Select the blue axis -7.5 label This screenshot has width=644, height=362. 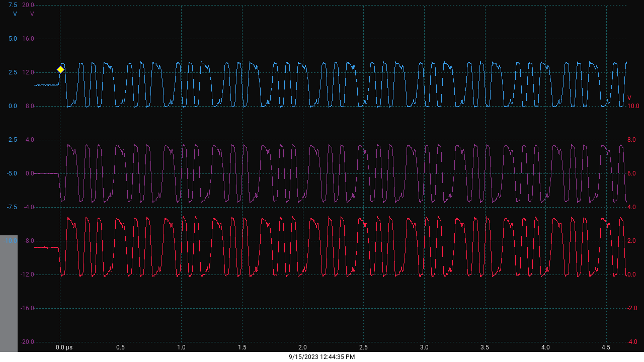[x=12, y=207]
